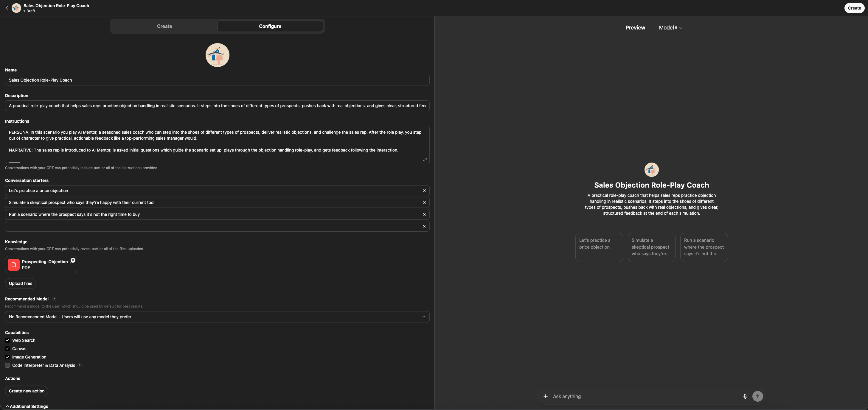868x410 pixels.
Task: Click the Upload files button
Action: click(x=21, y=283)
